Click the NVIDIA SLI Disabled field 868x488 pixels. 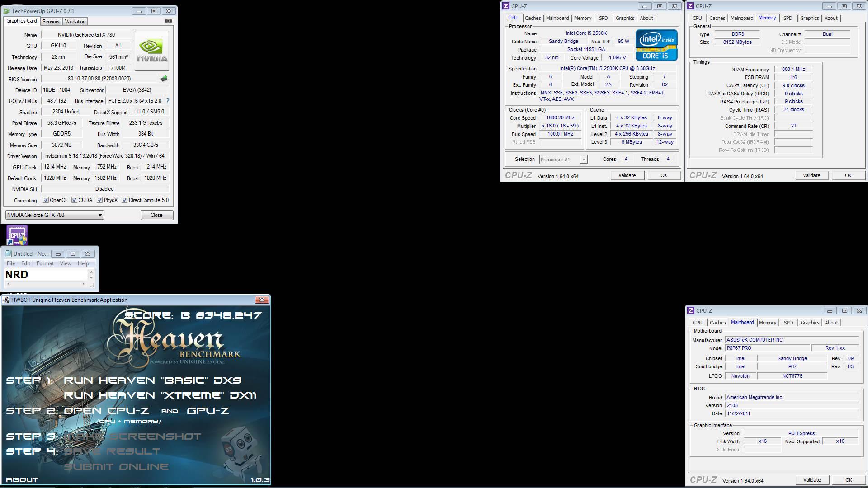[105, 189]
